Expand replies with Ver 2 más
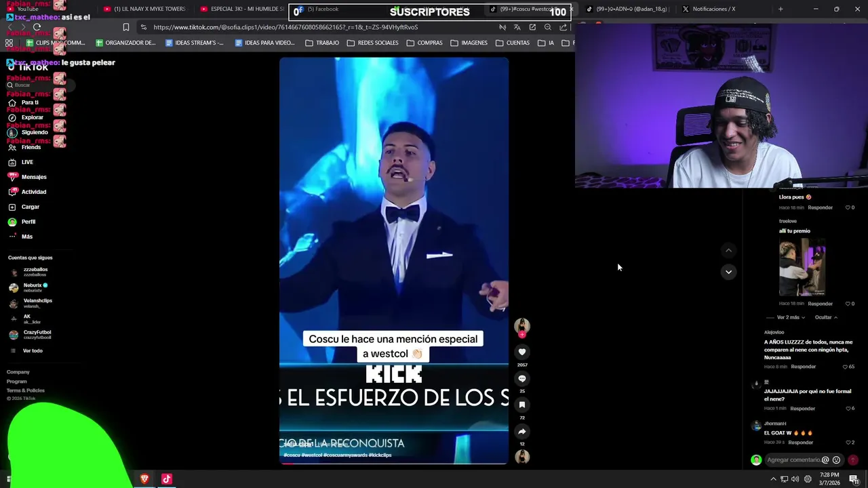 tap(791, 317)
